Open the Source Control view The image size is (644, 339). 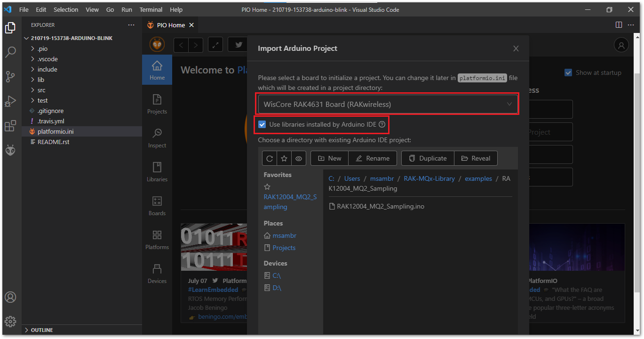(x=10, y=76)
